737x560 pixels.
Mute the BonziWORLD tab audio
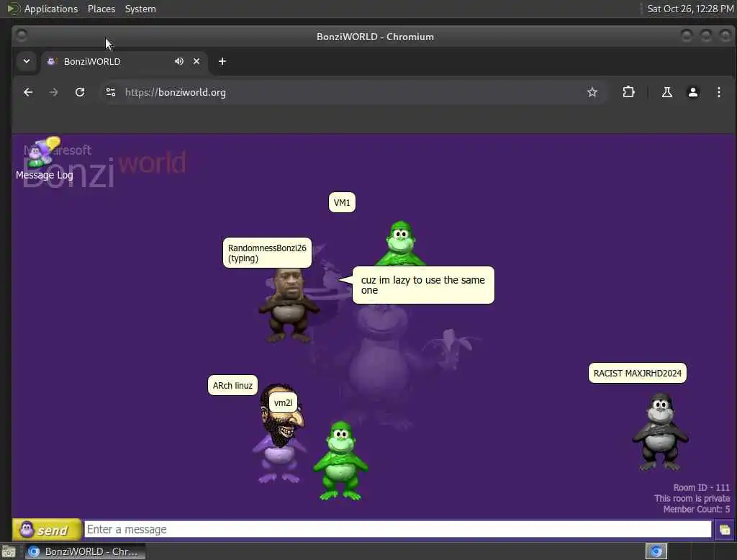point(179,62)
